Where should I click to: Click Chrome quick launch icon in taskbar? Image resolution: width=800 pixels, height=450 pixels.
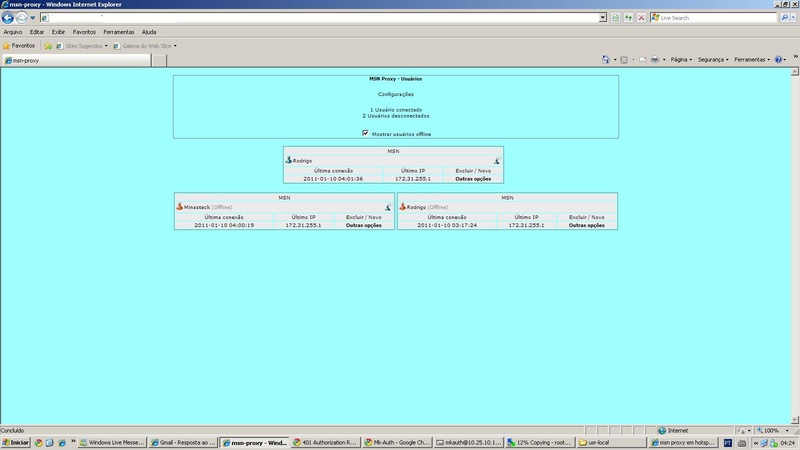pyautogui.click(x=39, y=443)
